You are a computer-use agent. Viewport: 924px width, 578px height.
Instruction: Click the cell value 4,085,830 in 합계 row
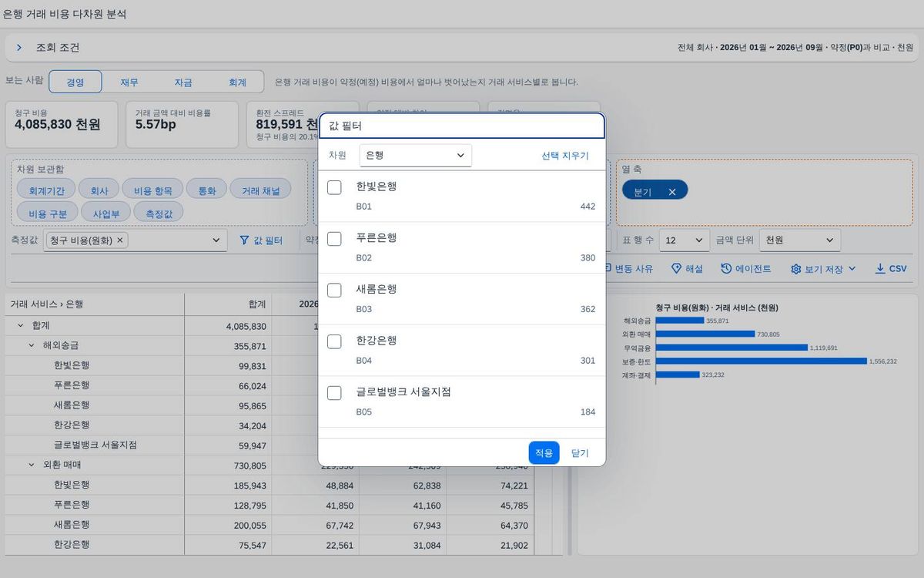pyautogui.click(x=246, y=327)
